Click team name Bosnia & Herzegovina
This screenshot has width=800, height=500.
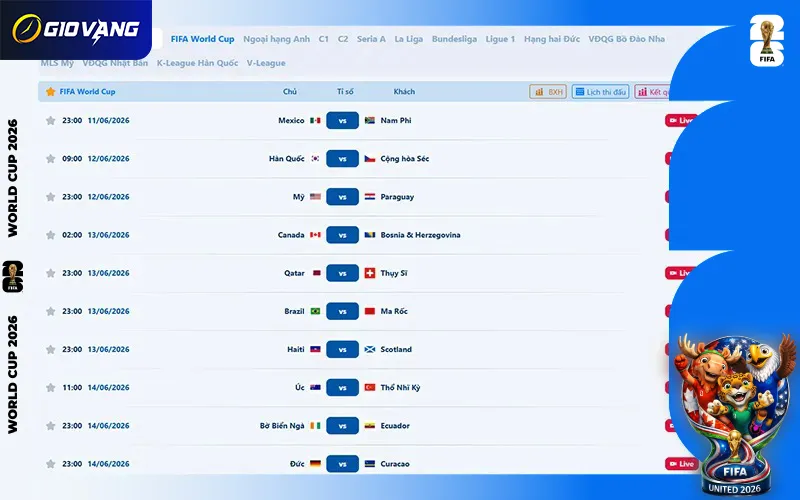point(420,235)
